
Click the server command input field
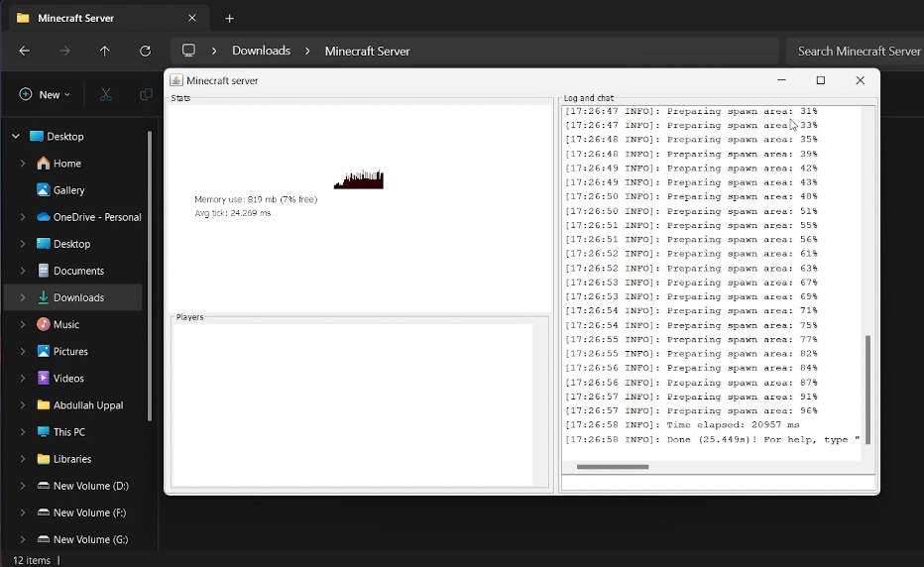point(718,484)
